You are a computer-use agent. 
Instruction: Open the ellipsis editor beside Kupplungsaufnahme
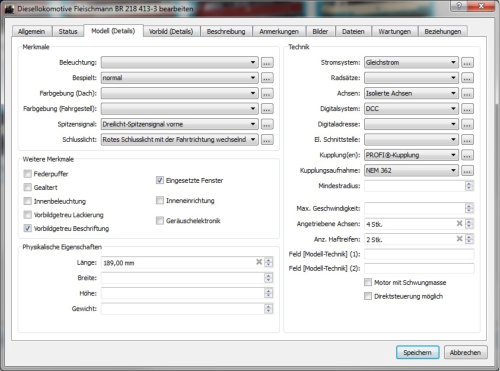[x=467, y=171]
